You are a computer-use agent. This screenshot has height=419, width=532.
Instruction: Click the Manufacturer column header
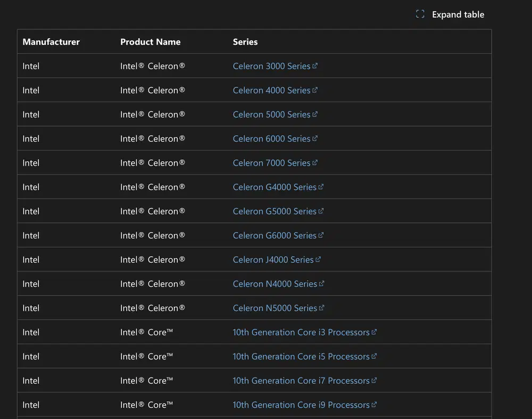(51, 42)
